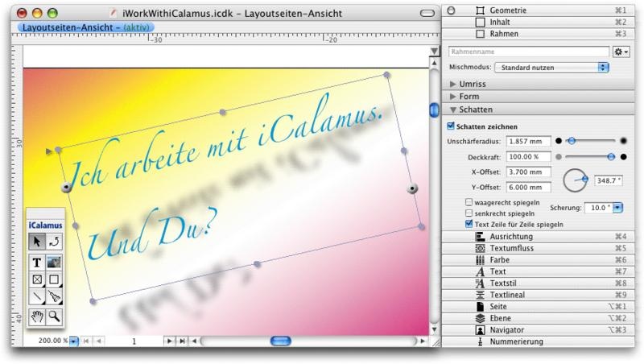Open the Textlineal inspector section

(x=538, y=295)
